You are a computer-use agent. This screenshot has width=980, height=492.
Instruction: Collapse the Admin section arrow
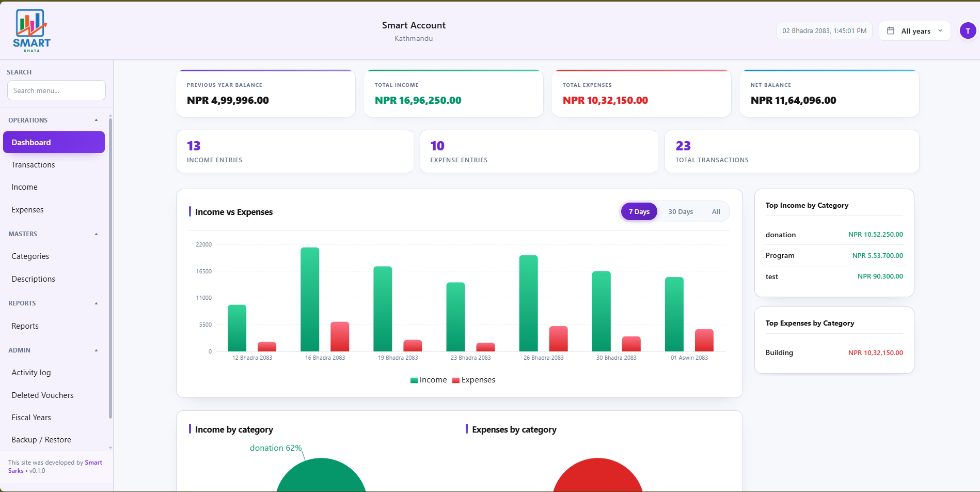click(x=96, y=350)
